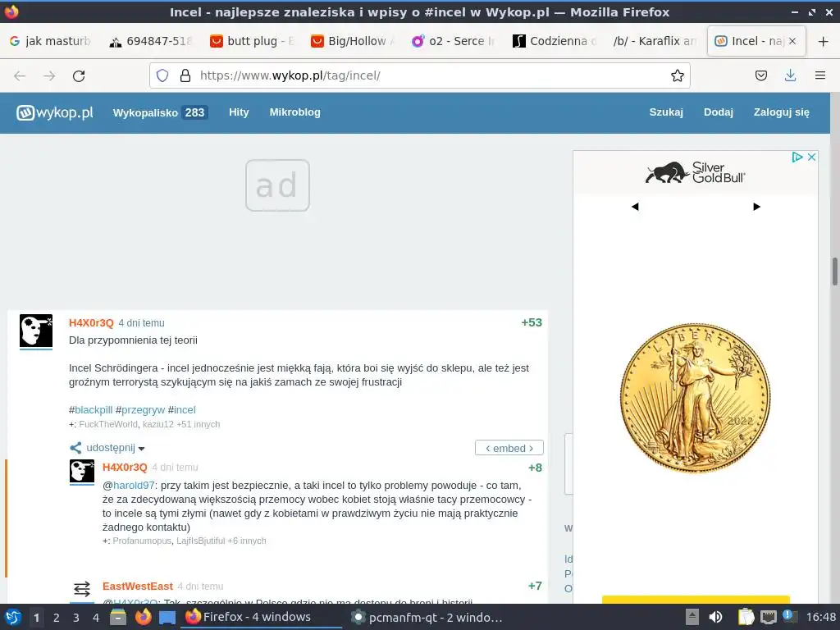Open the #incel tag link

click(181, 410)
